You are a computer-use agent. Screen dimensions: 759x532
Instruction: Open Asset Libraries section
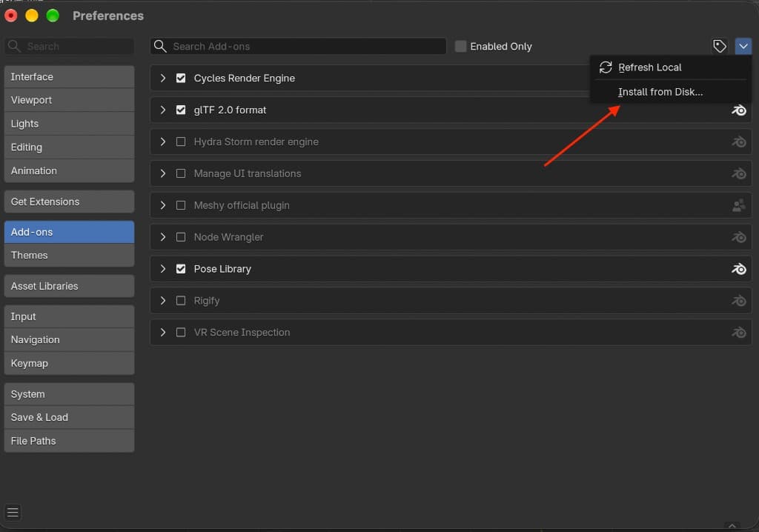coord(69,286)
